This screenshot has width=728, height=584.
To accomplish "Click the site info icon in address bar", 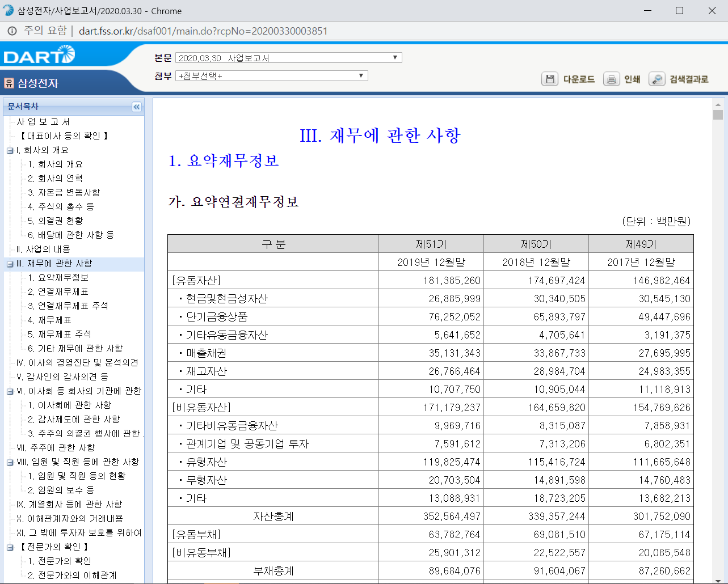I will [x=12, y=31].
